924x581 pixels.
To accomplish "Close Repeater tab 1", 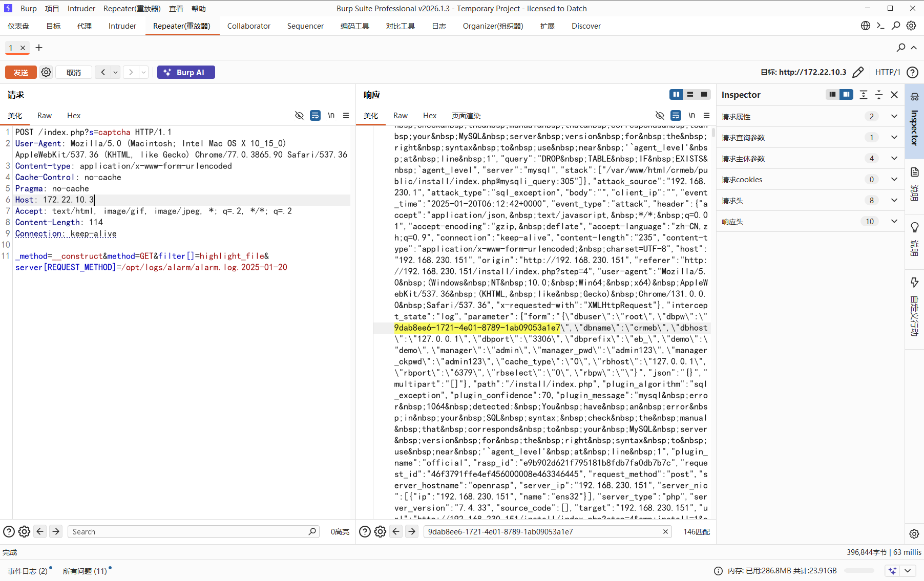I will coord(23,48).
